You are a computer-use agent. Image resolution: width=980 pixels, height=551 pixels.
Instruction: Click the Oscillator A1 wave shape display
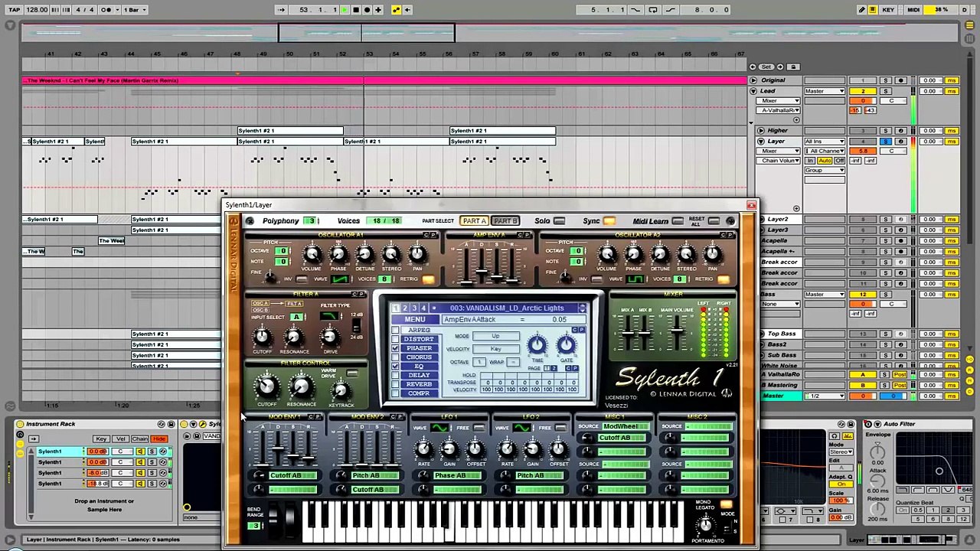341,279
